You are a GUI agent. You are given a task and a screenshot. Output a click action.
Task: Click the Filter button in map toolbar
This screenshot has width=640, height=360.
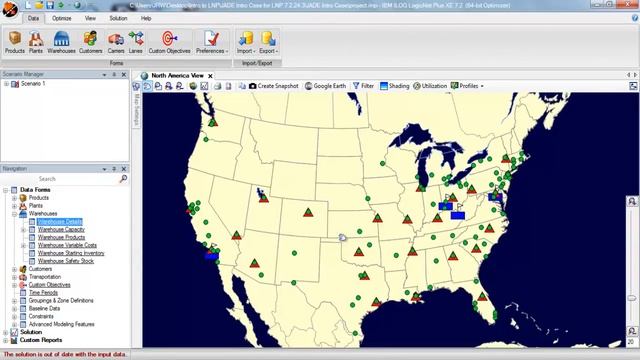click(363, 86)
